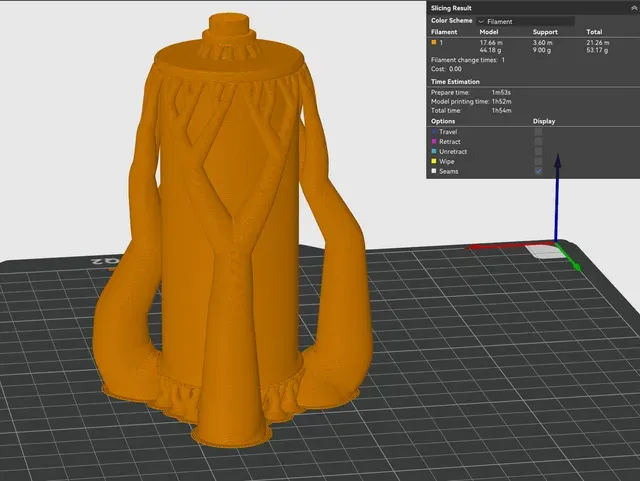Click the white Seams color swatch
The width and height of the screenshot is (640, 481).
434,171
